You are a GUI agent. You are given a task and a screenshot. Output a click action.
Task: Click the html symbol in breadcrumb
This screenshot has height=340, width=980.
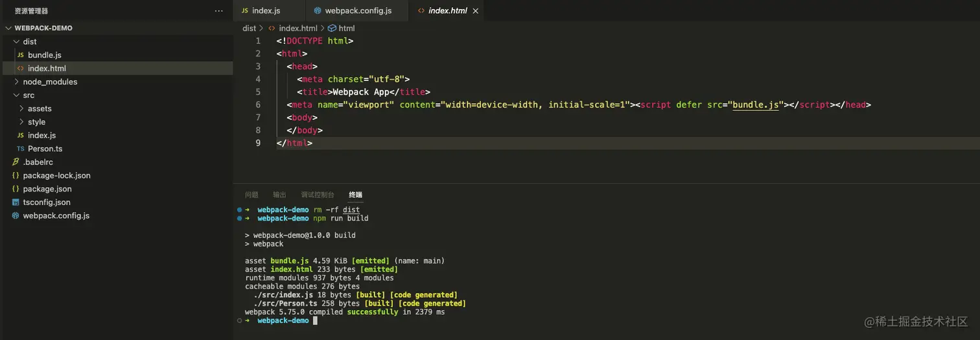point(347,28)
